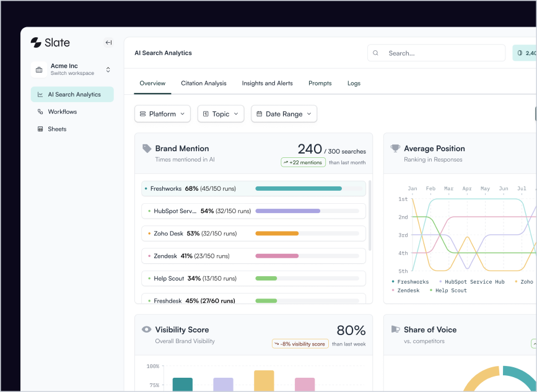
Task: Click the Zoho Desk orange progress bar
Action: click(x=277, y=233)
